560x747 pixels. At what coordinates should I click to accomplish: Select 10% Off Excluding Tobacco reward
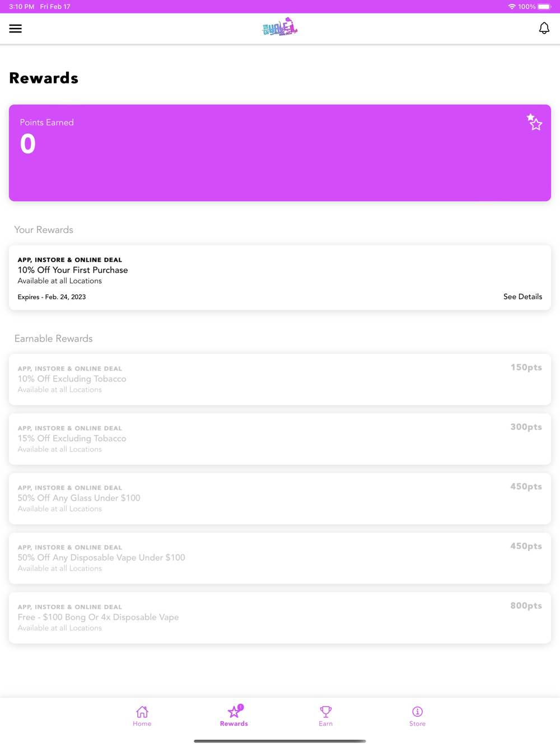280,379
